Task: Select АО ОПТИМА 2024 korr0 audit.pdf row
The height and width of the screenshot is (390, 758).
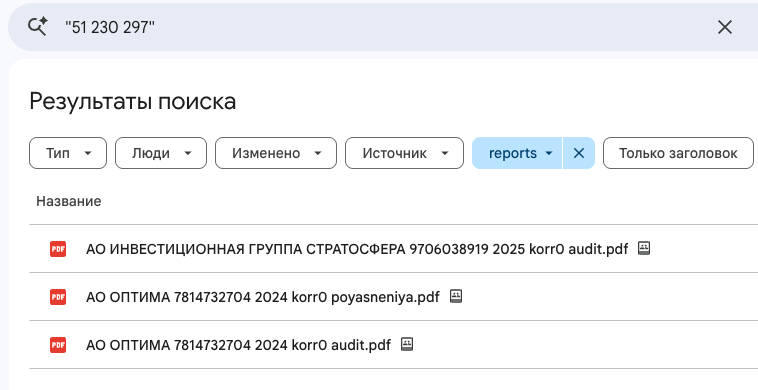Action: point(394,345)
